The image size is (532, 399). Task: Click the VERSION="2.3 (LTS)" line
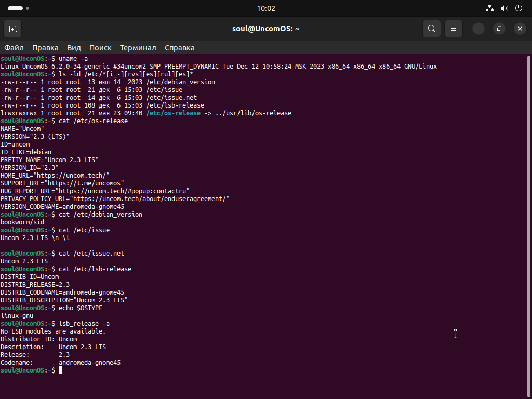(x=35, y=137)
